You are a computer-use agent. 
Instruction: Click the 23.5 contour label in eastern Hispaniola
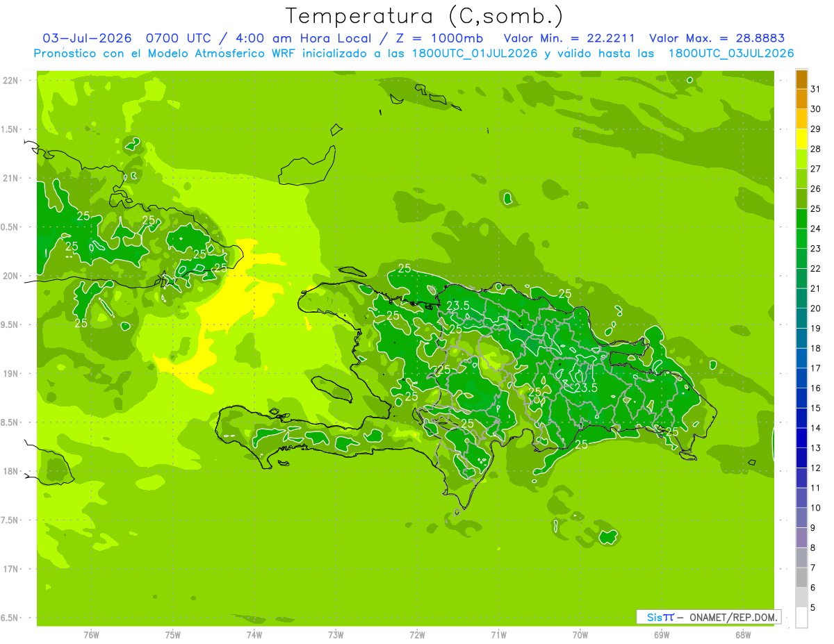click(x=585, y=388)
